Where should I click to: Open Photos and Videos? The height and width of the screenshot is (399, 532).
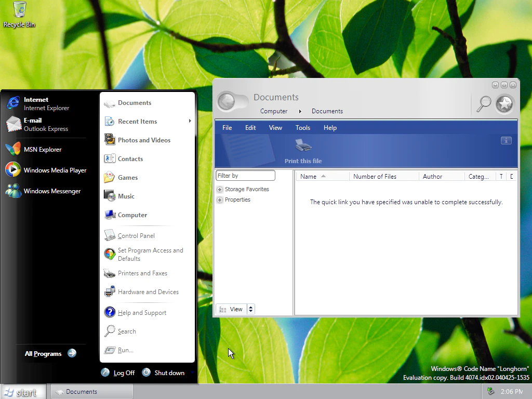pyautogui.click(x=144, y=140)
